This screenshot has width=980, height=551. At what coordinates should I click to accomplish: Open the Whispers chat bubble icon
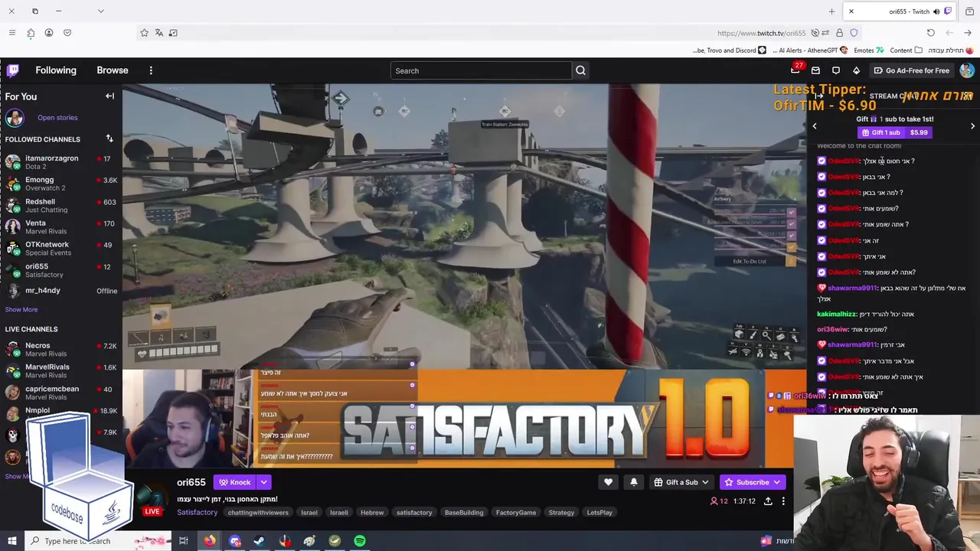(x=836, y=70)
